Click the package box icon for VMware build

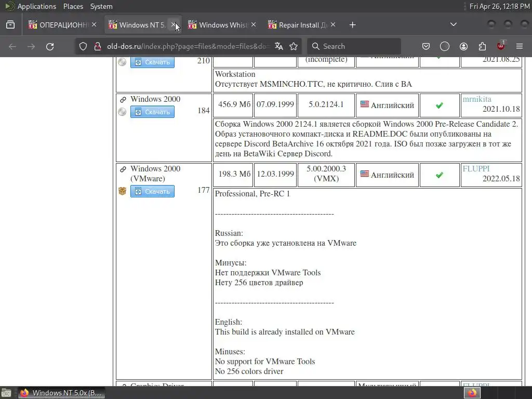coord(122,191)
